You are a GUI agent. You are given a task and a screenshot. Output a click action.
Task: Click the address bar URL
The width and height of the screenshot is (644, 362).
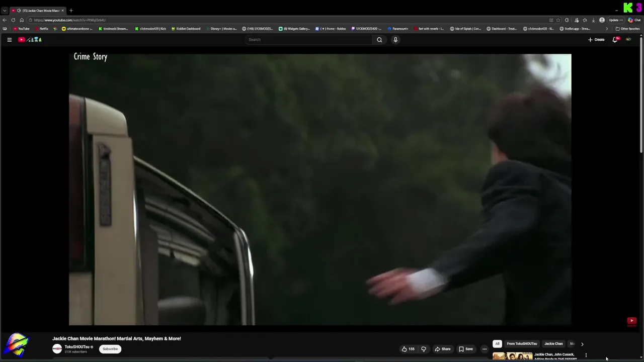pos(69,20)
